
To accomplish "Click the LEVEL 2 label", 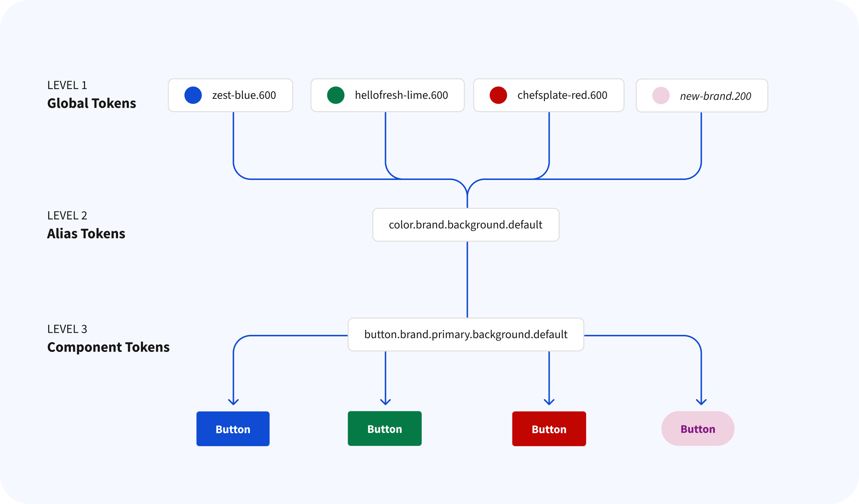I will (x=67, y=216).
